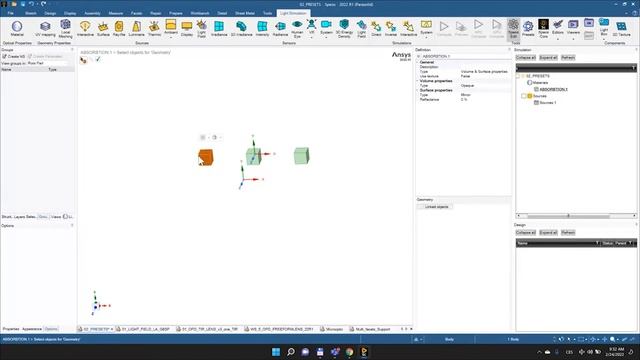Create a Direct simulation
This screenshot has height=360, width=640.
[x=376, y=29]
